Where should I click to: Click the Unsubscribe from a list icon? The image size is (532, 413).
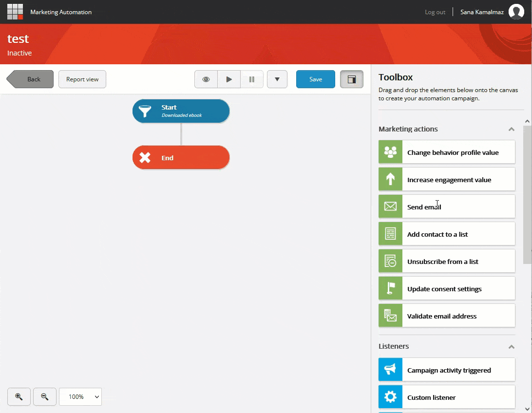click(x=391, y=261)
